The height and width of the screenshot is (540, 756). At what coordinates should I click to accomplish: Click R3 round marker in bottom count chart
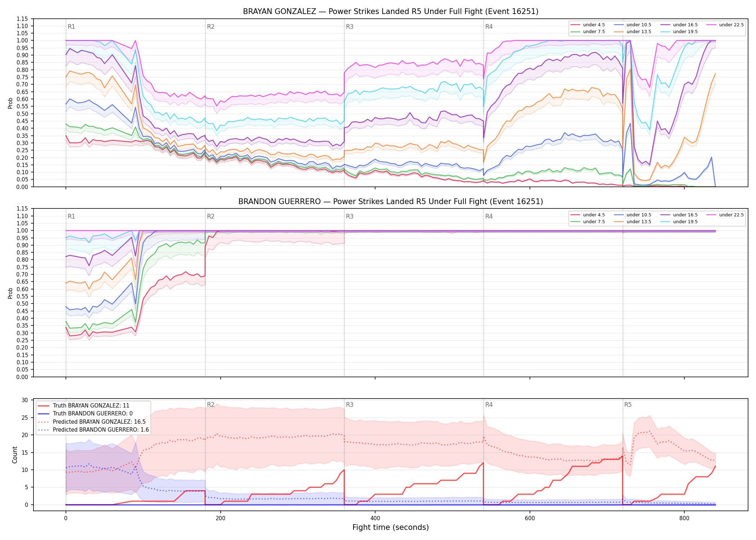click(x=350, y=405)
